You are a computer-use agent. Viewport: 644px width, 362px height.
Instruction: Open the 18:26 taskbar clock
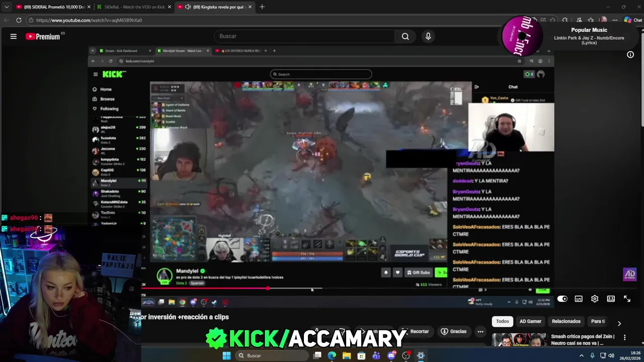(x=629, y=355)
